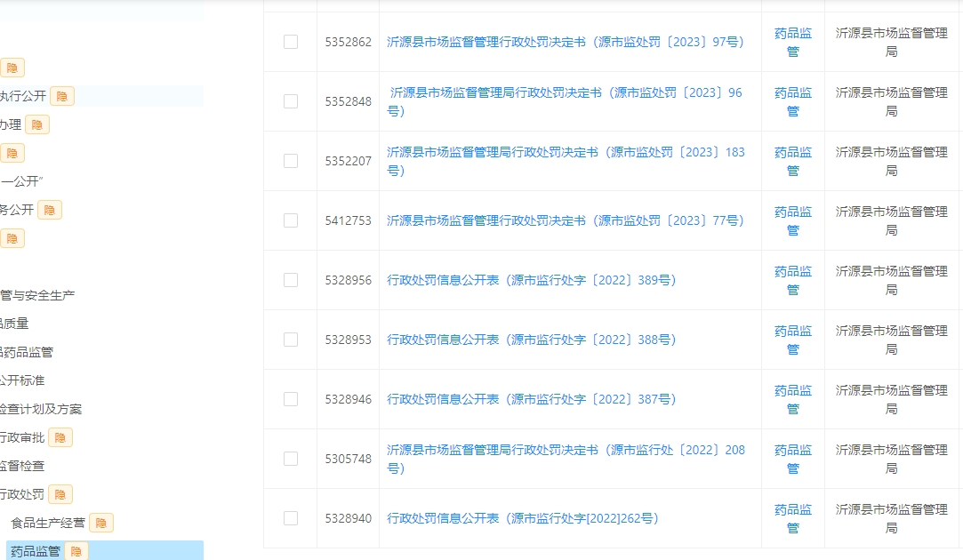This screenshot has width=963, height=560.
Task: Click the orange badge next to 行政处罚
Action: (x=60, y=494)
